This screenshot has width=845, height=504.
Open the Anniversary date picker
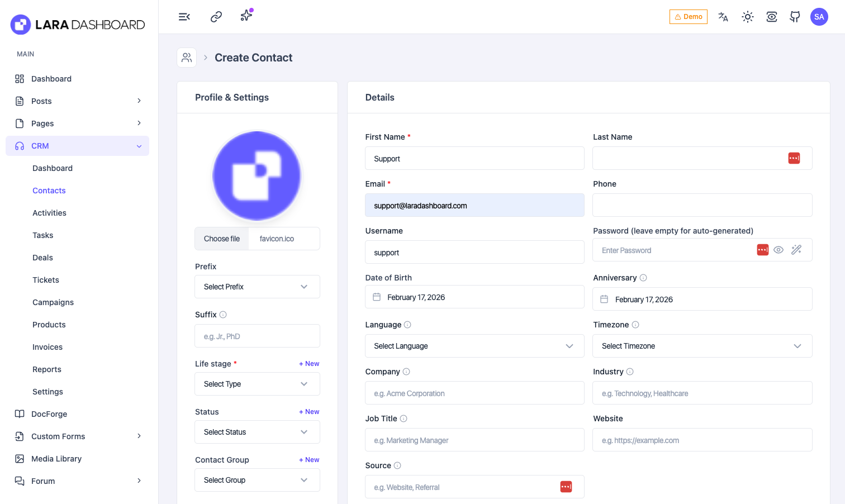coord(702,299)
